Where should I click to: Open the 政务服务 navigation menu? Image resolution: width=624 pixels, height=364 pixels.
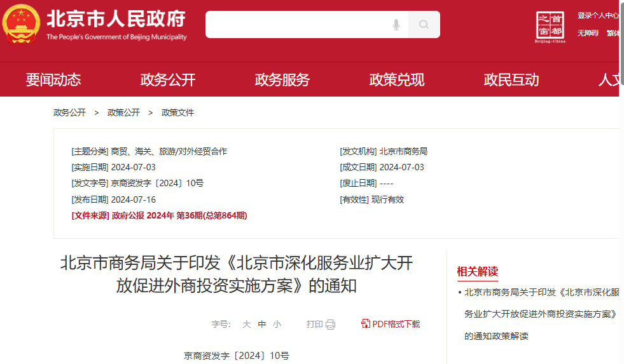[x=282, y=80]
